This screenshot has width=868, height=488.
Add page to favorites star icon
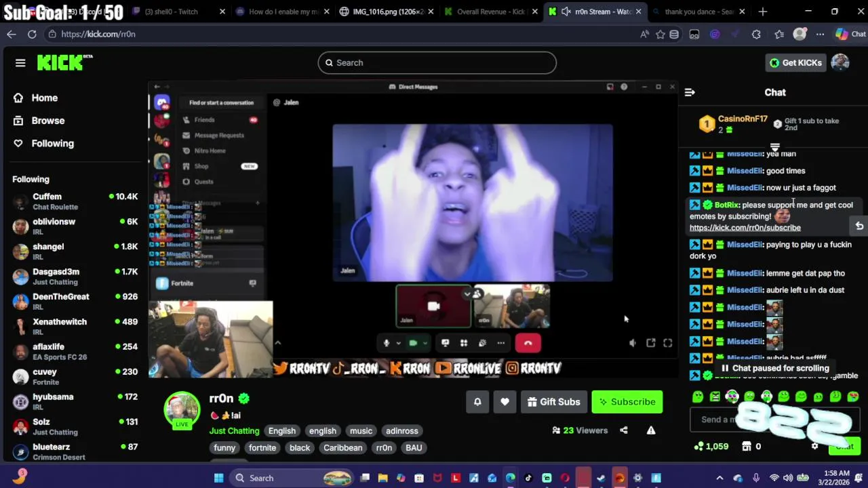(660, 34)
